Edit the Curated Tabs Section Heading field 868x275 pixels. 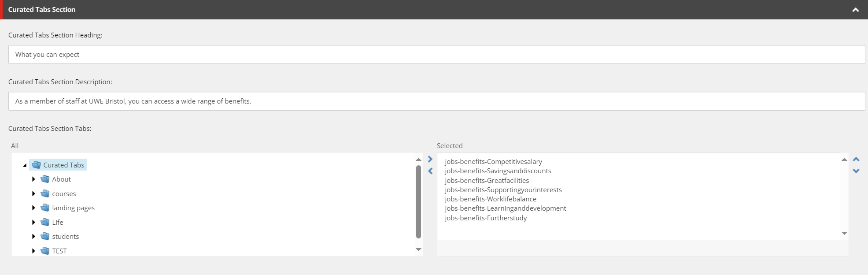coord(436,55)
